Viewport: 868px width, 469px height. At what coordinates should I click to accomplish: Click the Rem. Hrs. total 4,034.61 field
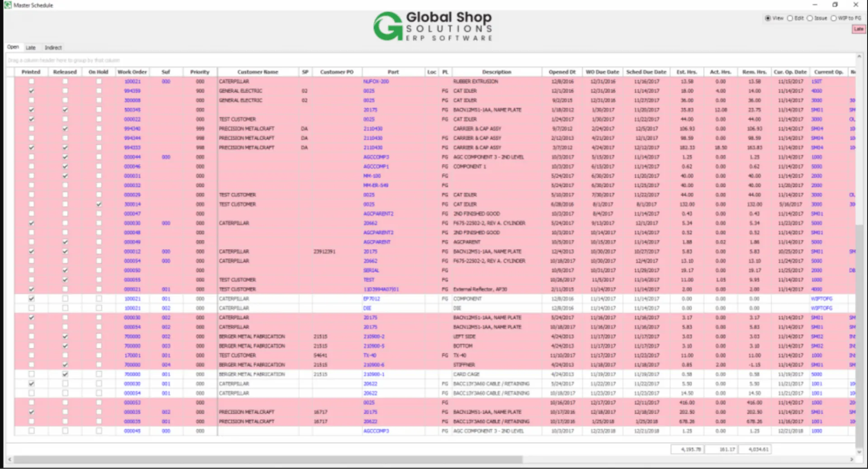[754, 449]
